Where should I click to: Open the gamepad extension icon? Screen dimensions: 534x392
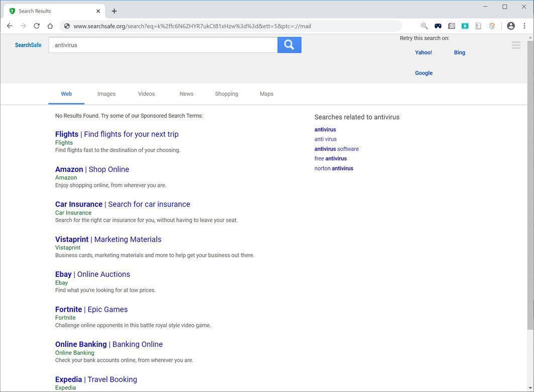[x=438, y=26]
